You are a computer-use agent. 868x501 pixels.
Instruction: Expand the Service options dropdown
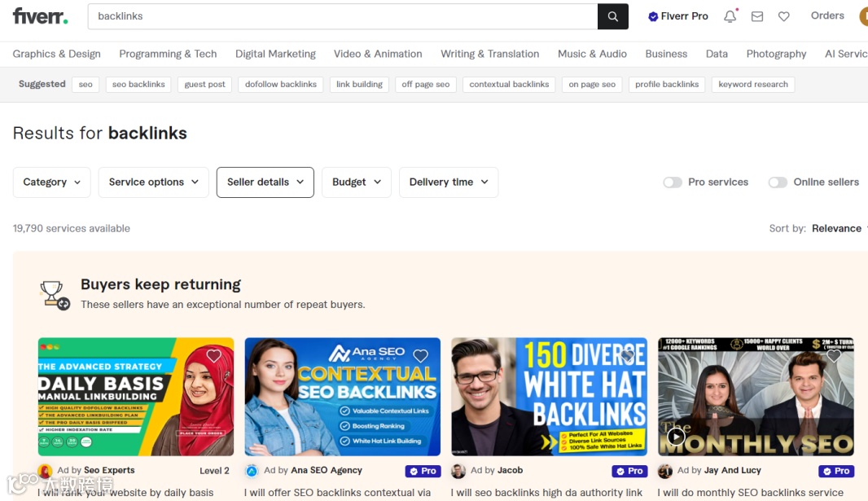coord(153,182)
